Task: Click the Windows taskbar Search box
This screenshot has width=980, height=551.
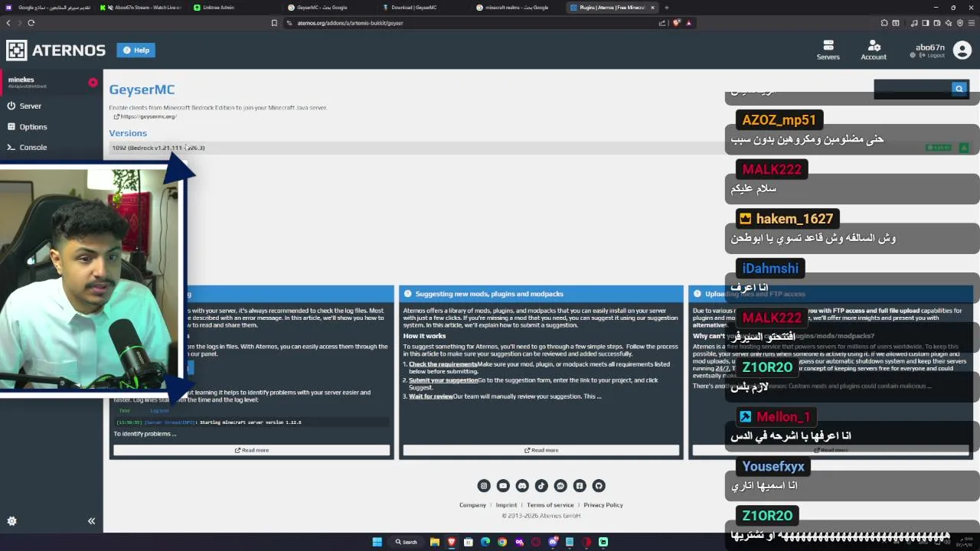Action: point(406,542)
